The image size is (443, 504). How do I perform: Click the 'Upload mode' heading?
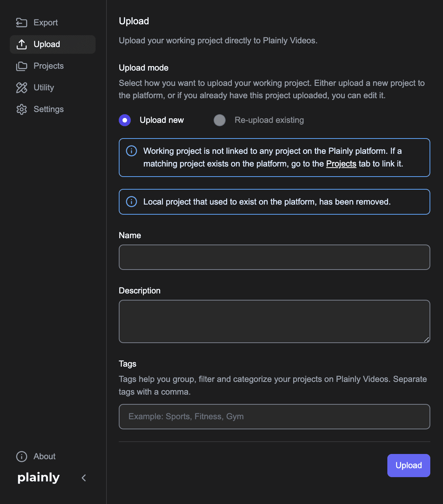[x=143, y=68]
